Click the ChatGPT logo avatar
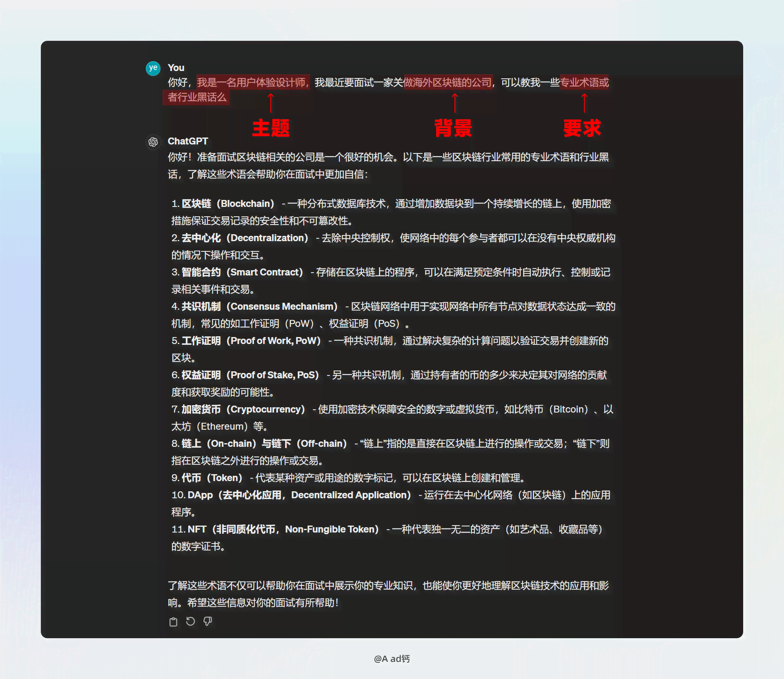Screen dimensions: 784x679 (153, 142)
